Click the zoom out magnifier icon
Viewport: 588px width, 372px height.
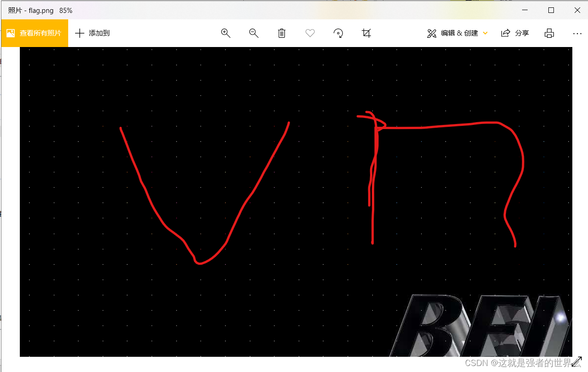(253, 33)
